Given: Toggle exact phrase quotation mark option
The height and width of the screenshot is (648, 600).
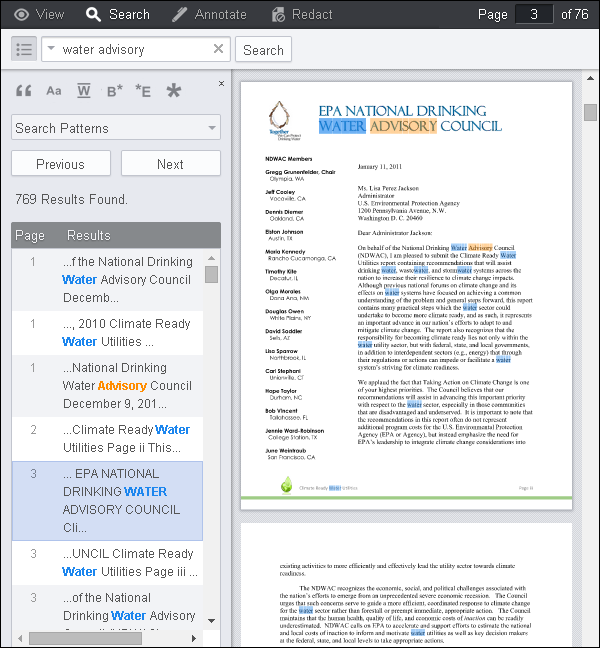Looking at the screenshot, I should [x=24, y=91].
